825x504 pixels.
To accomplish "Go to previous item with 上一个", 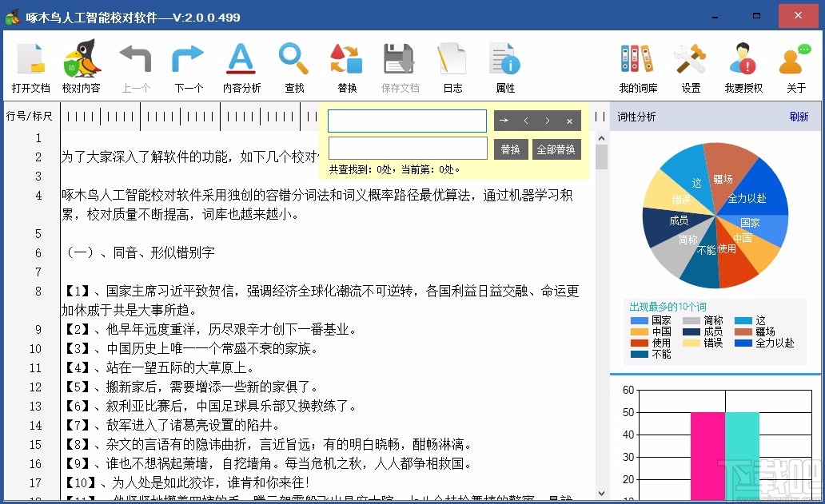I will coord(136,66).
